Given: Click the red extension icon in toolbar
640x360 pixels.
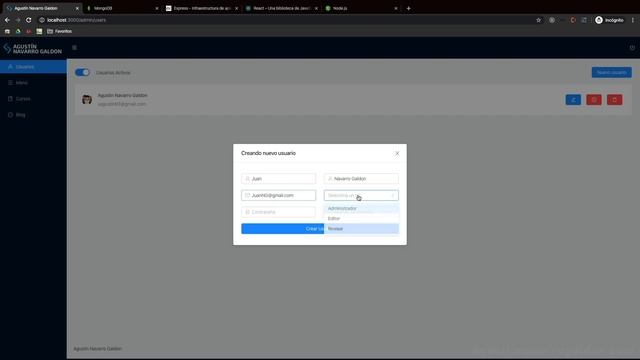Looking at the screenshot, I should [x=573, y=20].
